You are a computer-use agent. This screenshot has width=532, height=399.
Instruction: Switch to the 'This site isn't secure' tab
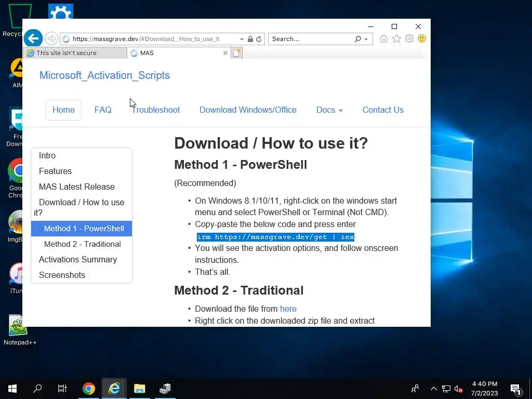coord(75,53)
